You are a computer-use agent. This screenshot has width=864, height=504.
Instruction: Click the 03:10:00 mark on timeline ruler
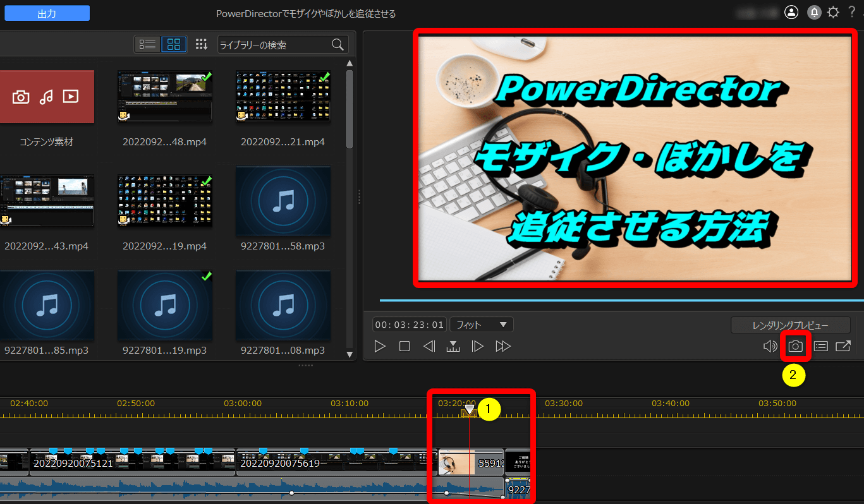350,403
